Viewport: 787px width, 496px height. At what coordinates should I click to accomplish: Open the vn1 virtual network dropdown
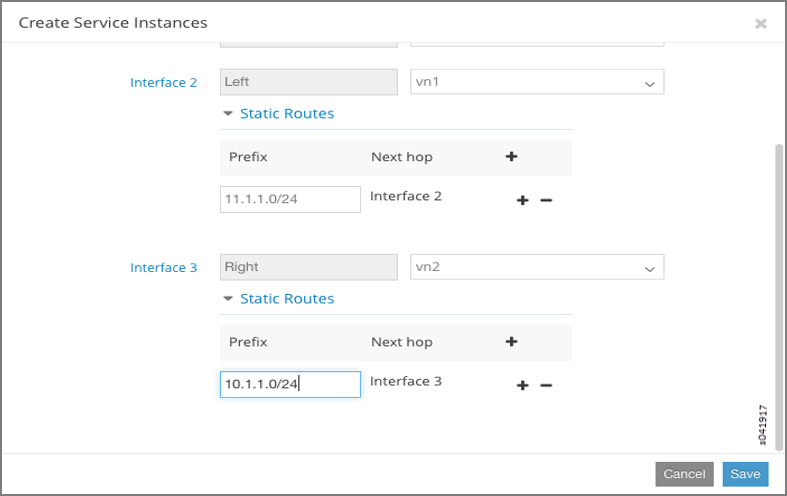(x=538, y=82)
